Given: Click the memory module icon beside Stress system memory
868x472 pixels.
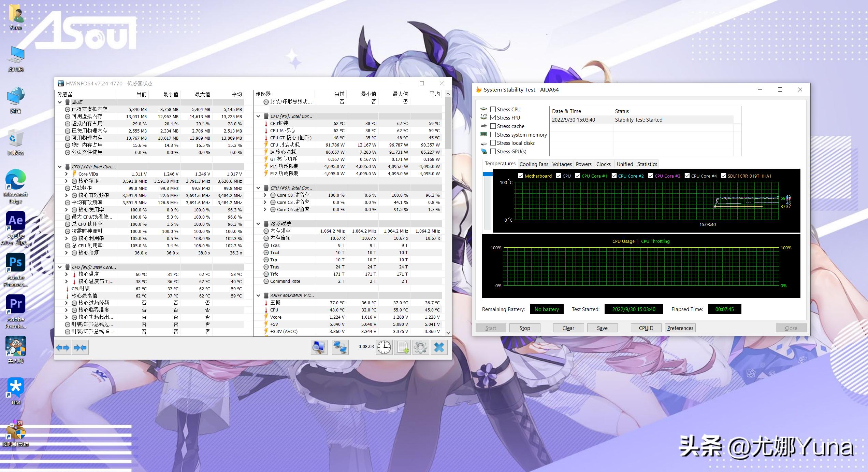Looking at the screenshot, I should tap(484, 134).
